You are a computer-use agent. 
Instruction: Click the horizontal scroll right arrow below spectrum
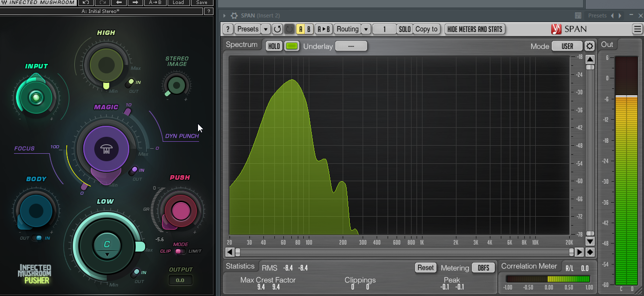579,252
